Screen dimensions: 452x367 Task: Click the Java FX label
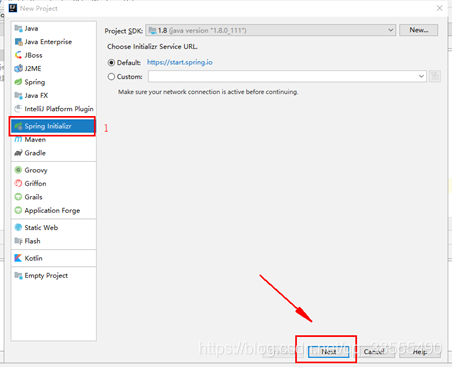coord(36,95)
